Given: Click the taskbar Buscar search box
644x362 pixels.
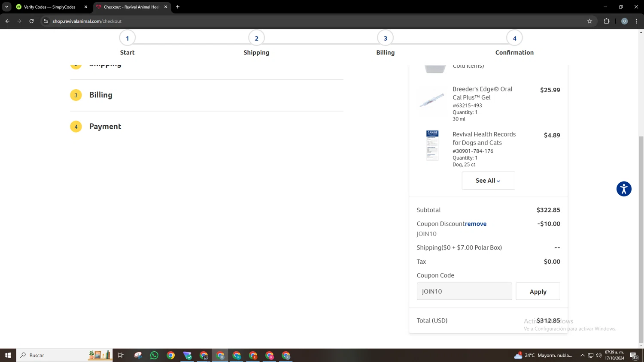Looking at the screenshot, I should tap(64, 355).
